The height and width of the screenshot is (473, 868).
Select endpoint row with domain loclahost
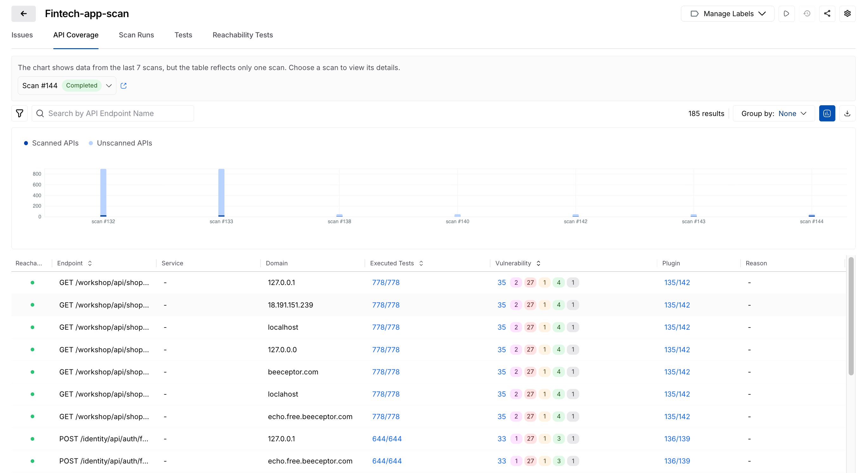pos(429,394)
